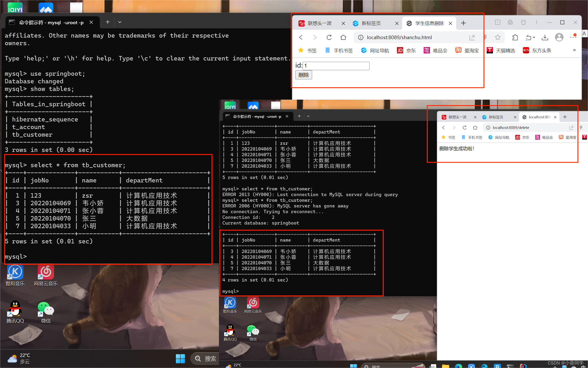Viewport: 588px width, 368px height.
Task: Click the Windows Start button
Action: click(180, 359)
